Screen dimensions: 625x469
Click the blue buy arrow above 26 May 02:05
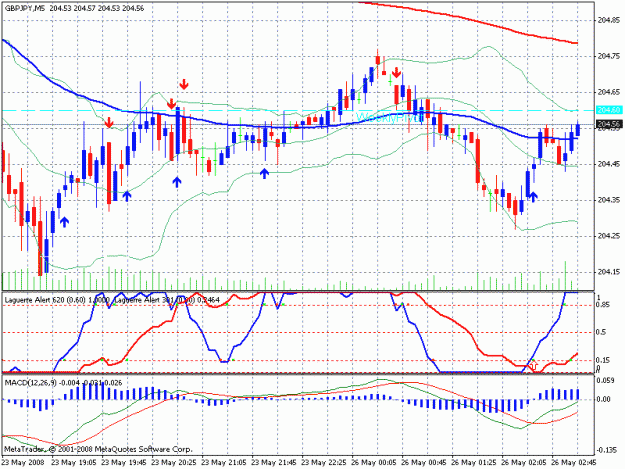533,196
